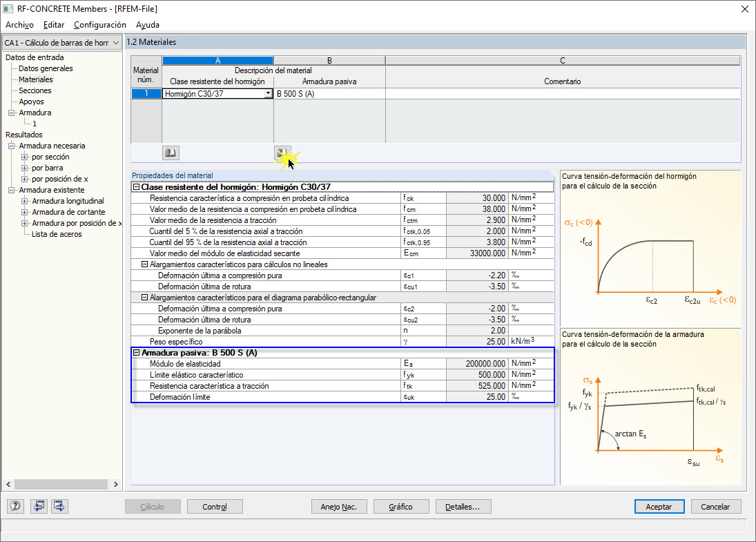The height and width of the screenshot is (542, 756).
Task: Select material row number 1 header
Action: pyautogui.click(x=146, y=93)
